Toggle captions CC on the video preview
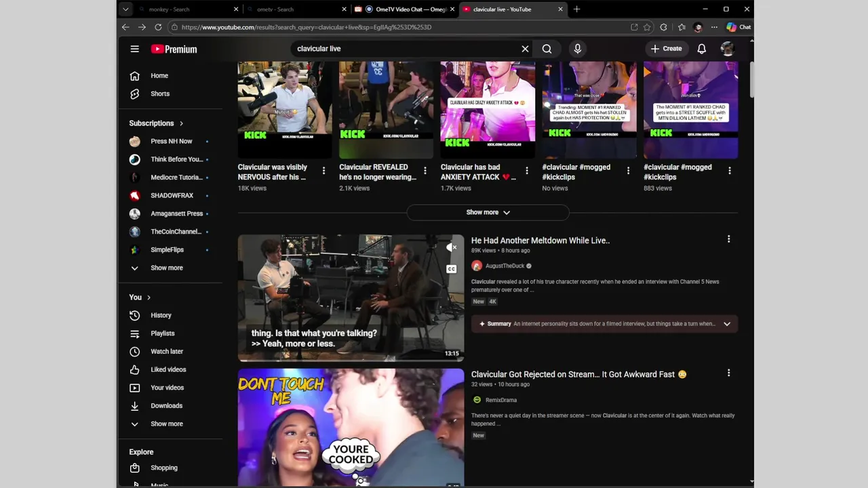This screenshot has height=488, width=868. click(451, 269)
